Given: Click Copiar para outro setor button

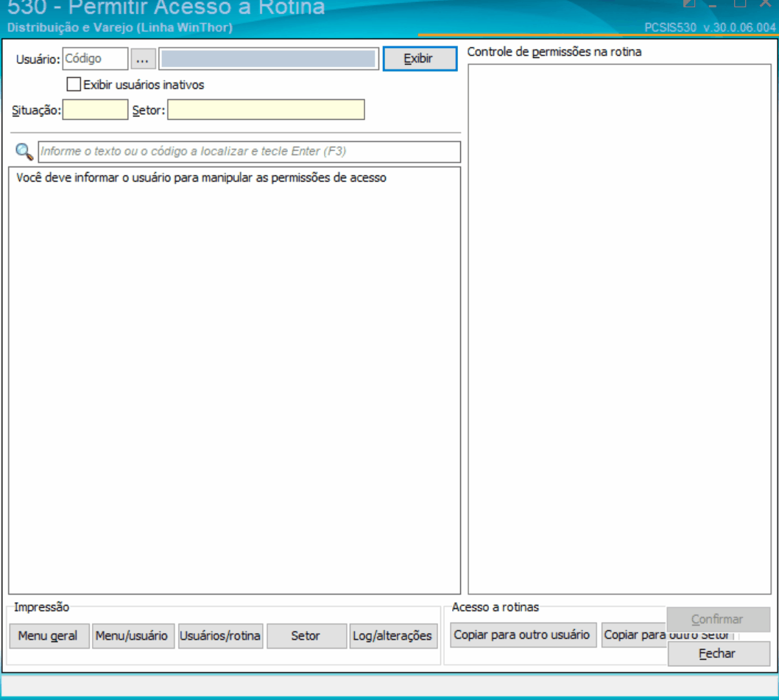Looking at the screenshot, I should coord(634,635).
